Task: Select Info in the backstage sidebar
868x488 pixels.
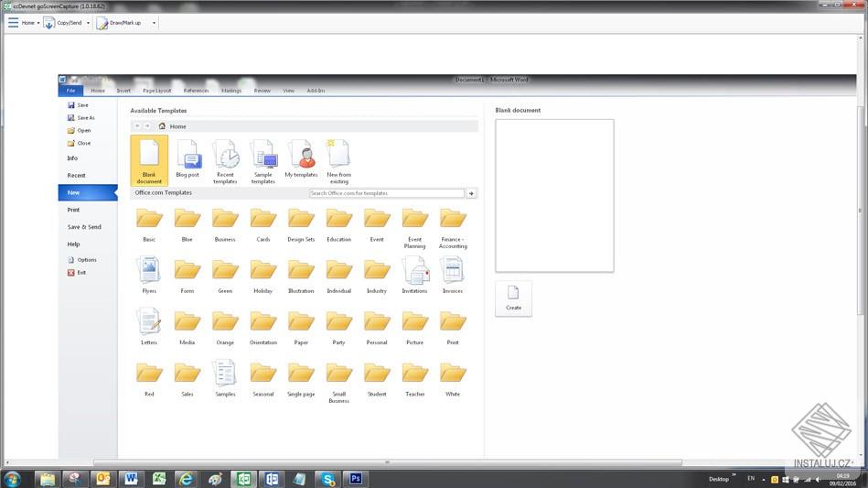Action: tap(72, 157)
